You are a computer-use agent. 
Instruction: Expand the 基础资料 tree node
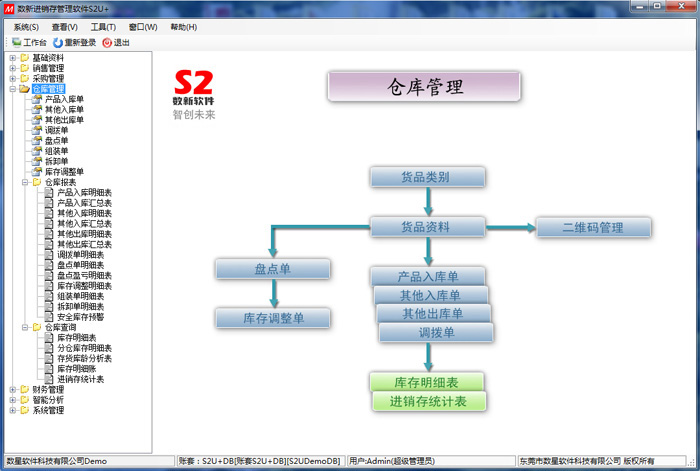(x=13, y=58)
